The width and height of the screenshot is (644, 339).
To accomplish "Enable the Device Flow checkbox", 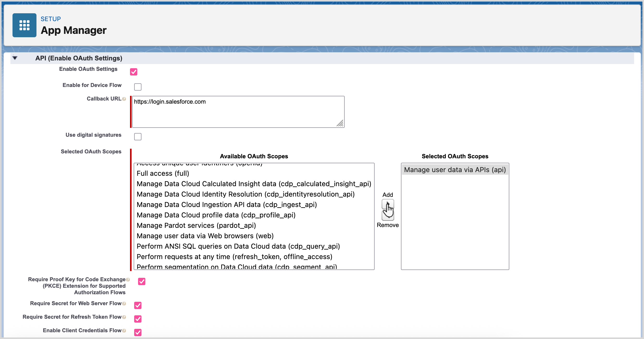I will coord(138,87).
